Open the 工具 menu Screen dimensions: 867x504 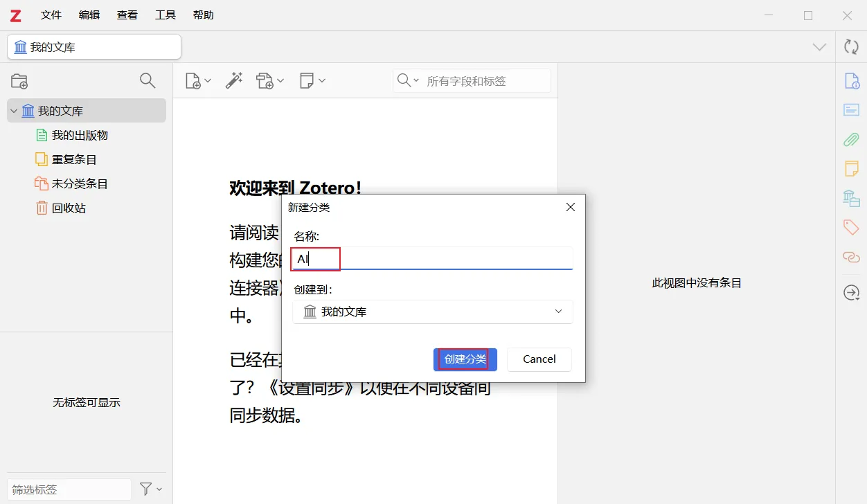coord(166,15)
